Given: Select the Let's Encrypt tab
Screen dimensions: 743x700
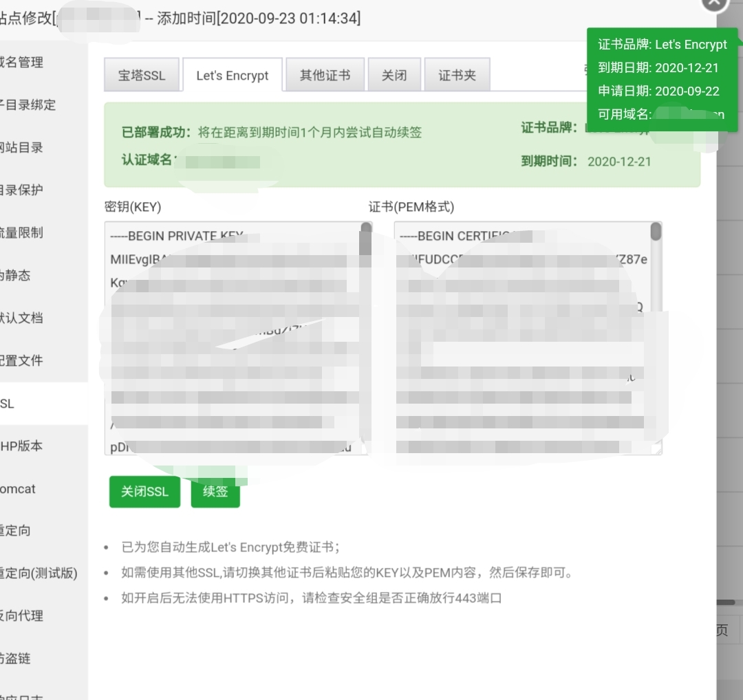Looking at the screenshot, I should tap(233, 75).
